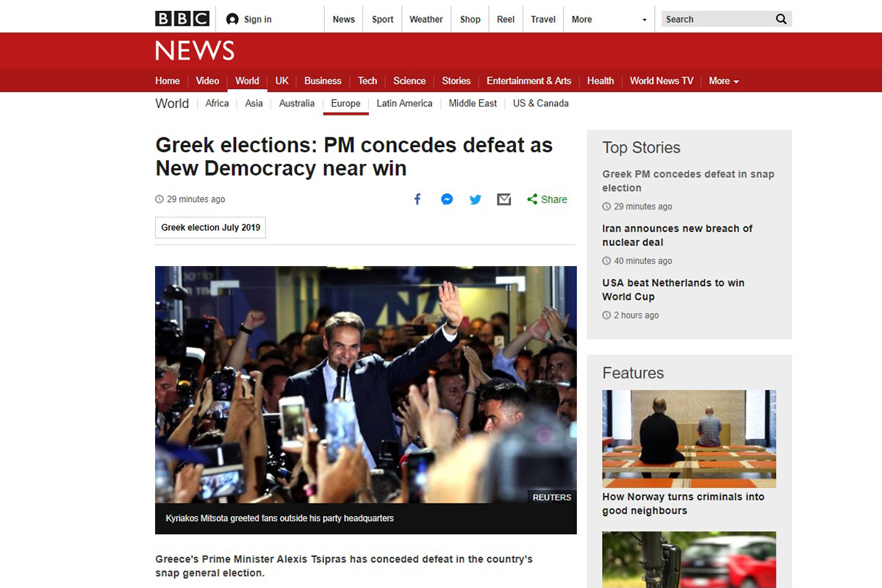Email the article using the envelope icon

504,199
